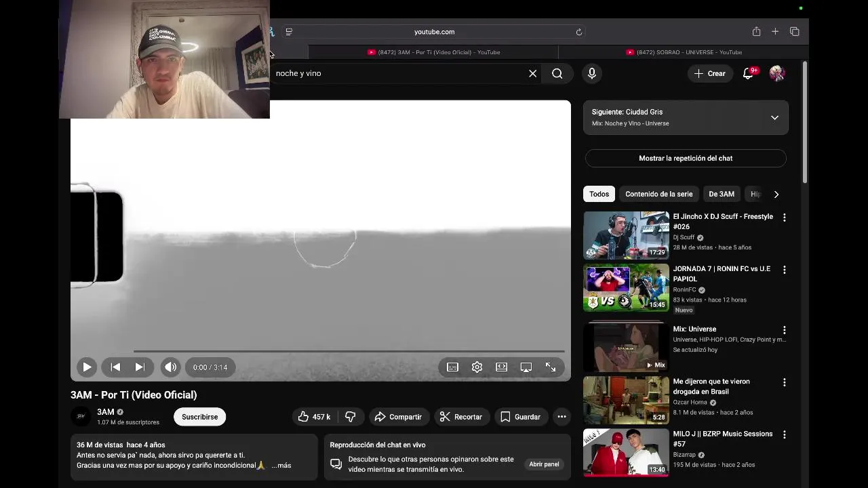This screenshot has width=868, height=488.
Task: Share video via Compartir button
Action: [x=398, y=417]
